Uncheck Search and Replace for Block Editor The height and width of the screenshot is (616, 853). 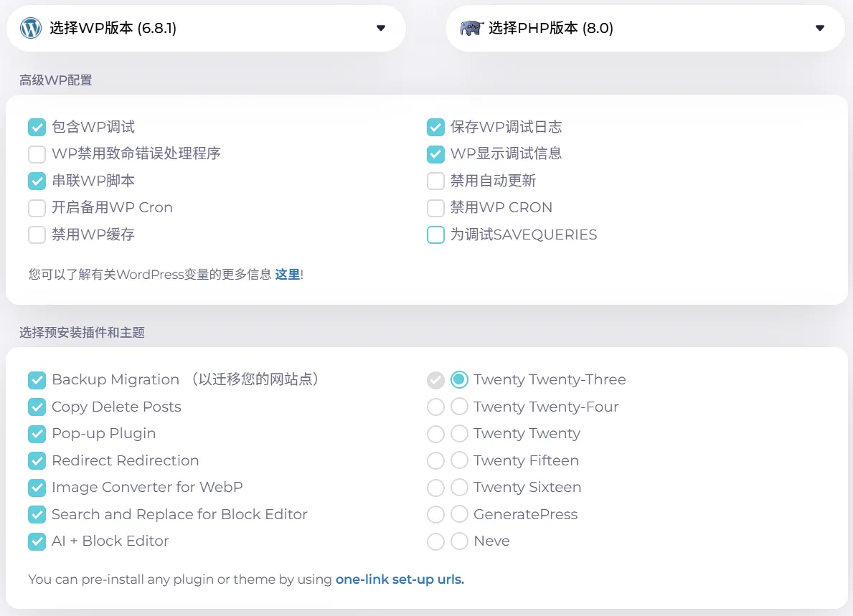(37, 514)
